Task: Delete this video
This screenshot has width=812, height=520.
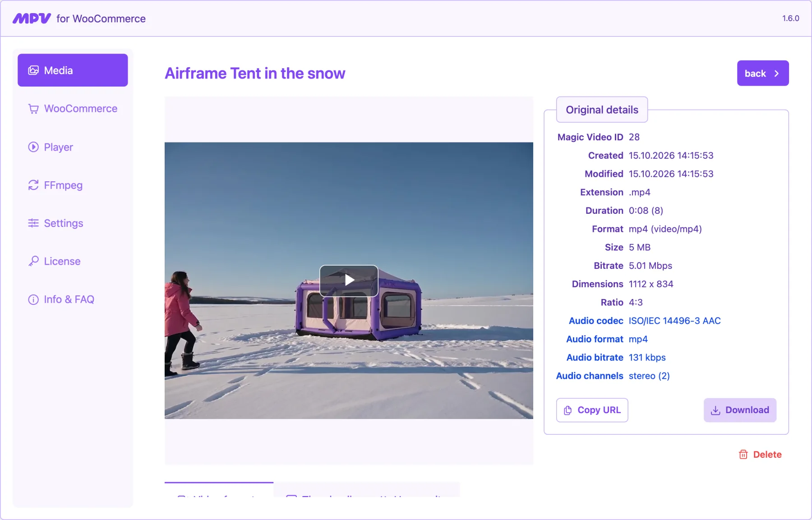Action: (760, 455)
